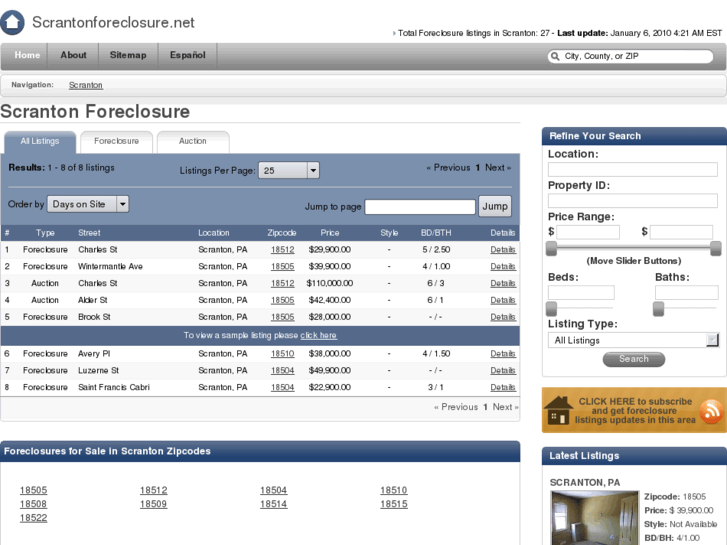Focus the minimum price field
The image size is (727, 545).
click(588, 232)
